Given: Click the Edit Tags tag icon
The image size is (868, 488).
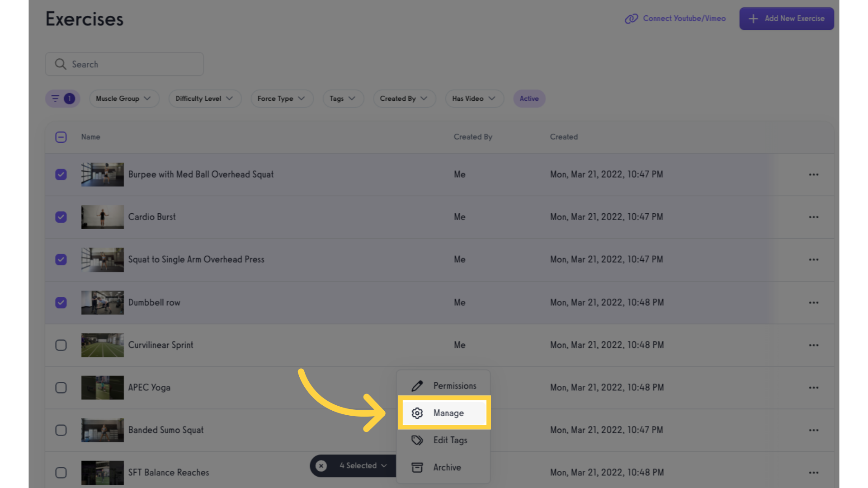Looking at the screenshot, I should pyautogui.click(x=417, y=440).
